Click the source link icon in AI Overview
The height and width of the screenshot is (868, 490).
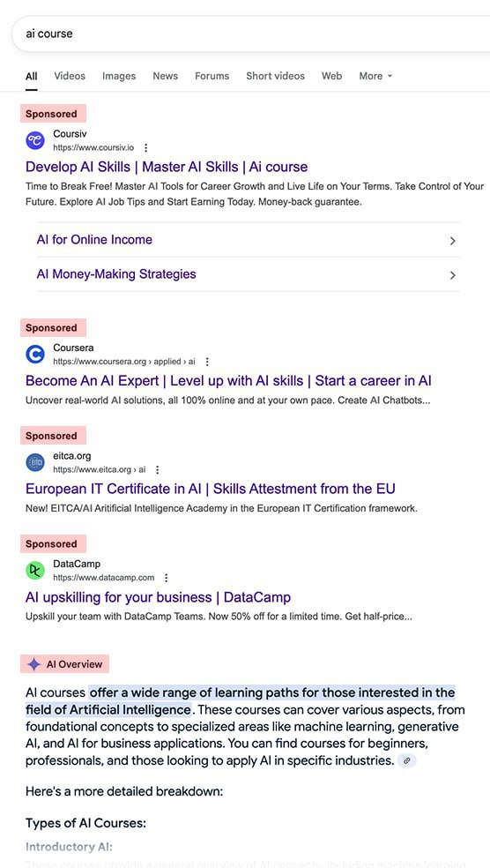point(407,760)
